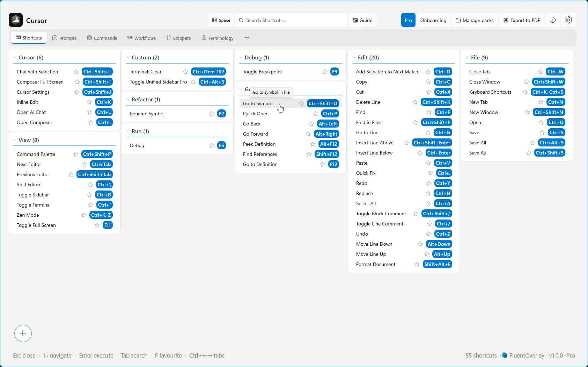Add a new tab with the plus
Image resolution: width=588 pixels, height=367 pixels.
(247, 37)
